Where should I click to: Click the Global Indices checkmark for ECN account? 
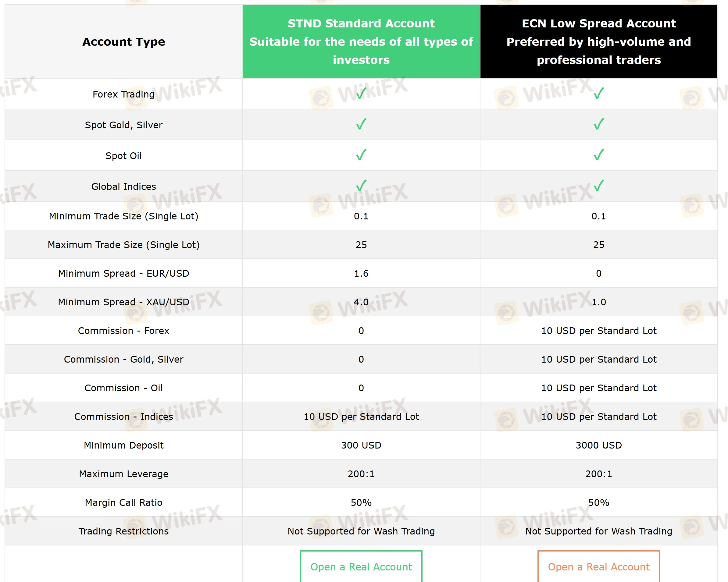(x=598, y=186)
